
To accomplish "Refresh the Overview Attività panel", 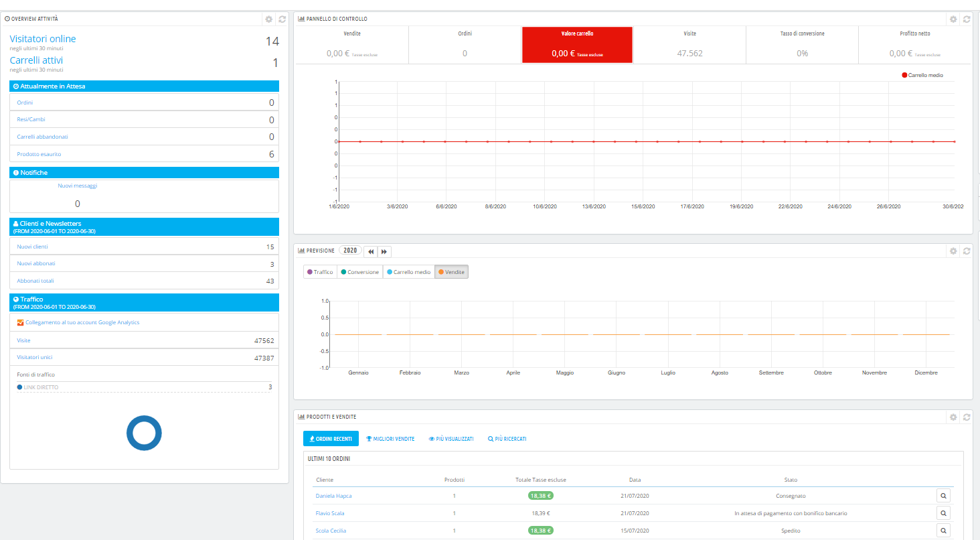I will (x=282, y=19).
